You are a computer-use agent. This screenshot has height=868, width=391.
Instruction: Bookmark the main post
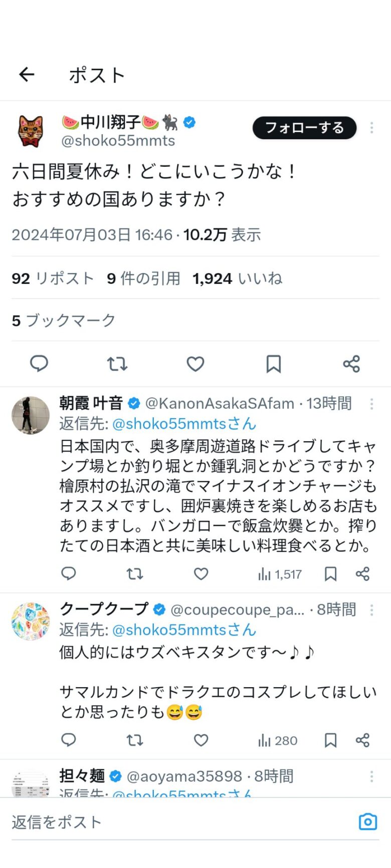click(273, 364)
